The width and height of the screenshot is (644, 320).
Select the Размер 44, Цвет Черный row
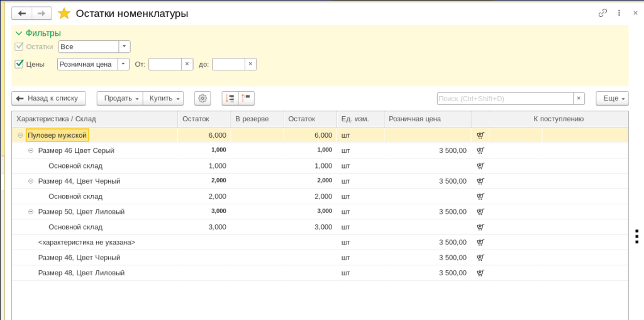[x=320, y=181]
